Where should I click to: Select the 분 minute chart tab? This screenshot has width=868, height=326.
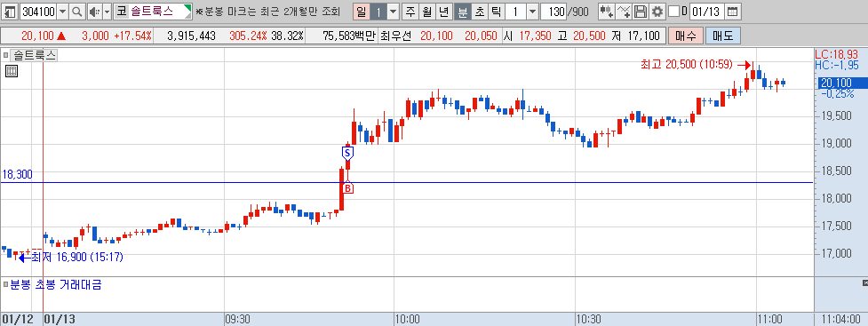(462, 11)
